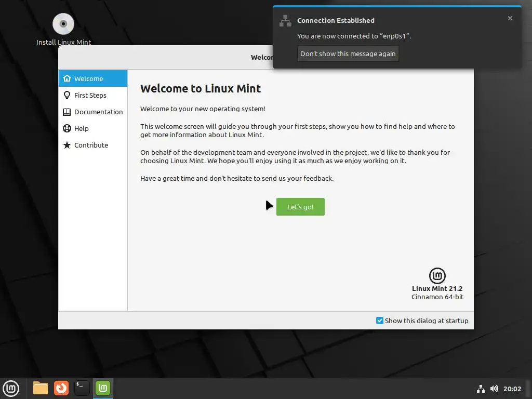Open the network tray icon
This screenshot has width=532, height=399.
481,389
